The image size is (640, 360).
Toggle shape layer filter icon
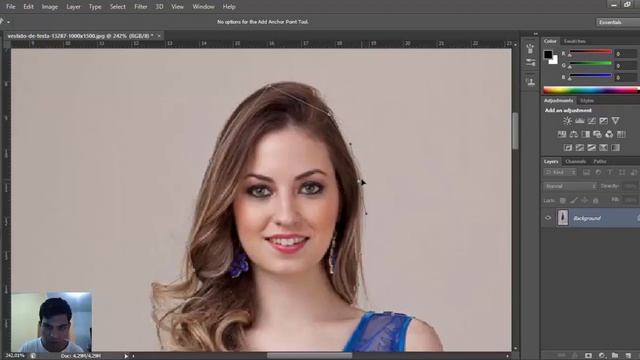tap(622, 173)
